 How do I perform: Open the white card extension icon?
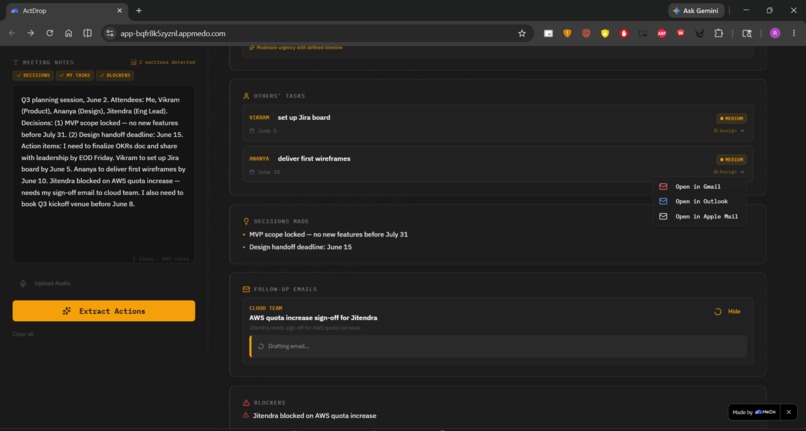pos(548,33)
